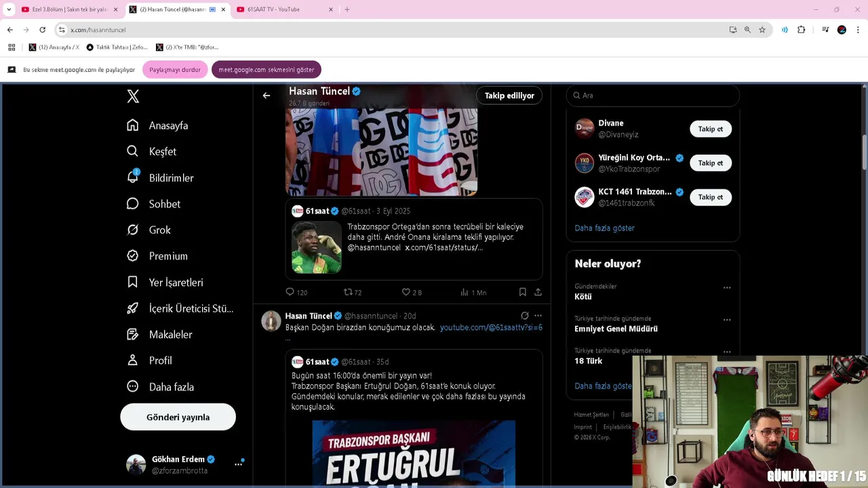Viewport: 868px width, 488px height.
Task: Open Makaleler section
Action: (x=160, y=334)
